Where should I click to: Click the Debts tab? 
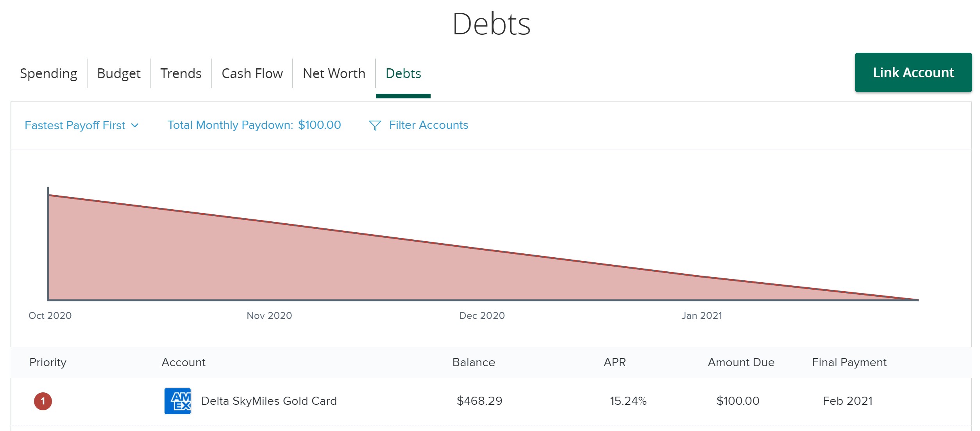403,74
